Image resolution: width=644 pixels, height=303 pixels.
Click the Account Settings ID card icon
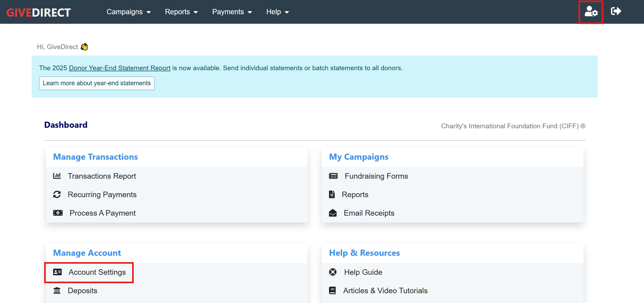pyautogui.click(x=57, y=272)
